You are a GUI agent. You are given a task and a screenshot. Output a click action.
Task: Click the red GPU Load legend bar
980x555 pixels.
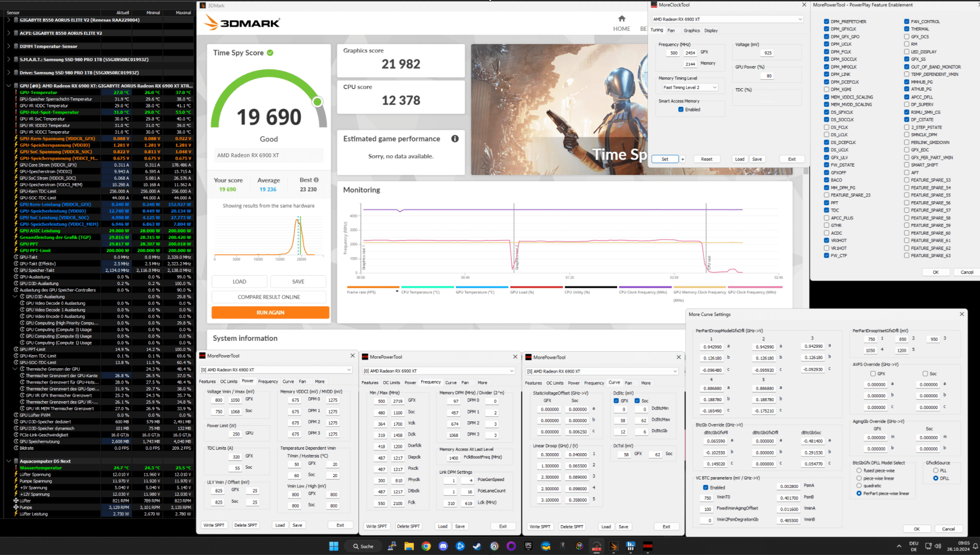[x=536, y=287]
